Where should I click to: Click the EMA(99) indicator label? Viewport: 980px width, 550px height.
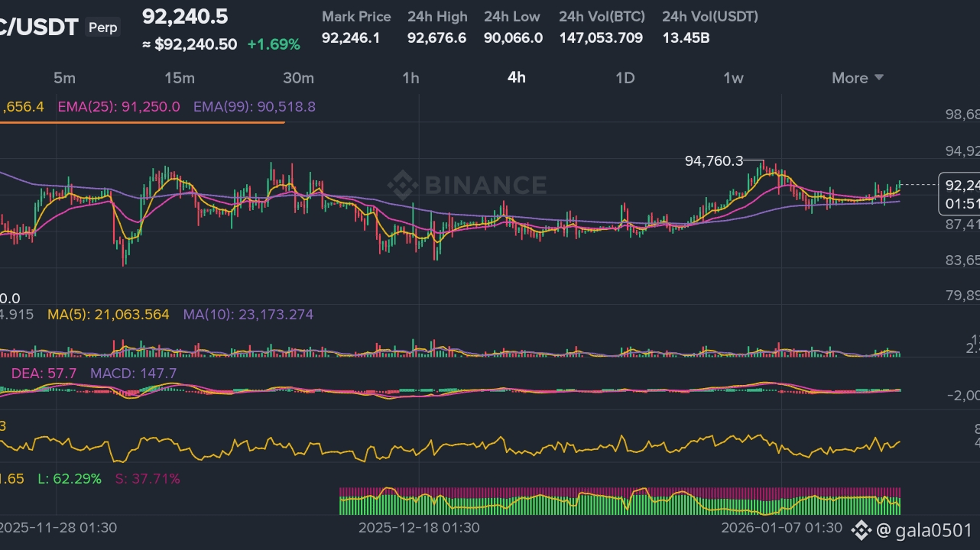pyautogui.click(x=254, y=107)
